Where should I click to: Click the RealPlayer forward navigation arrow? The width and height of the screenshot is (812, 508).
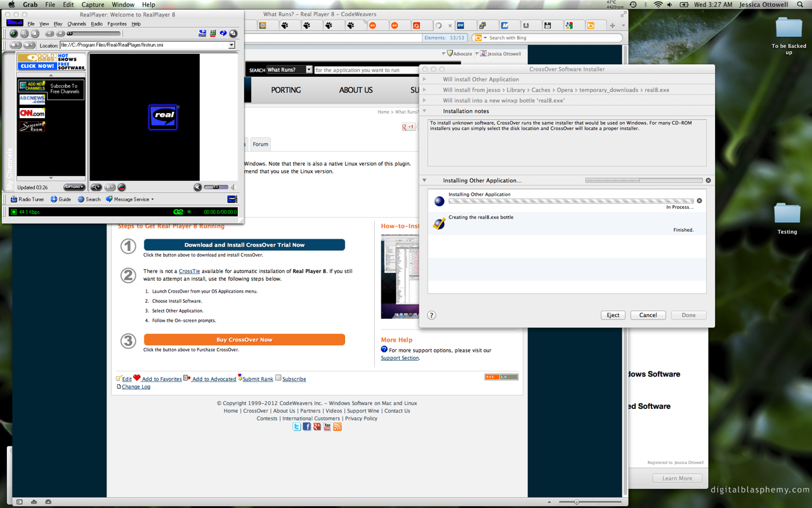pyautogui.click(x=29, y=45)
